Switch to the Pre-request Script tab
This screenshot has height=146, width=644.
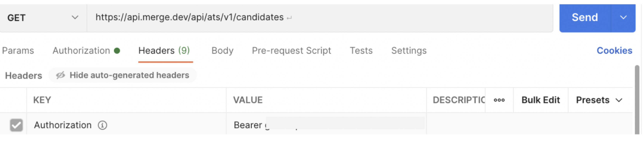292,51
